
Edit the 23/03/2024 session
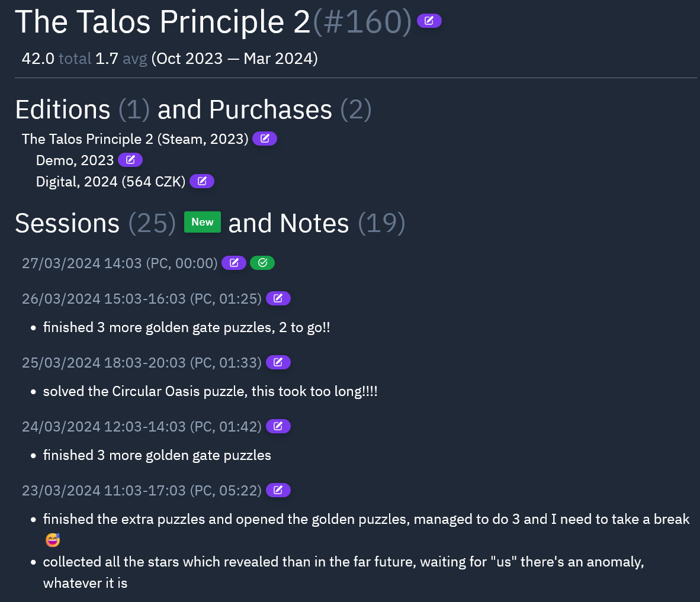[278, 490]
